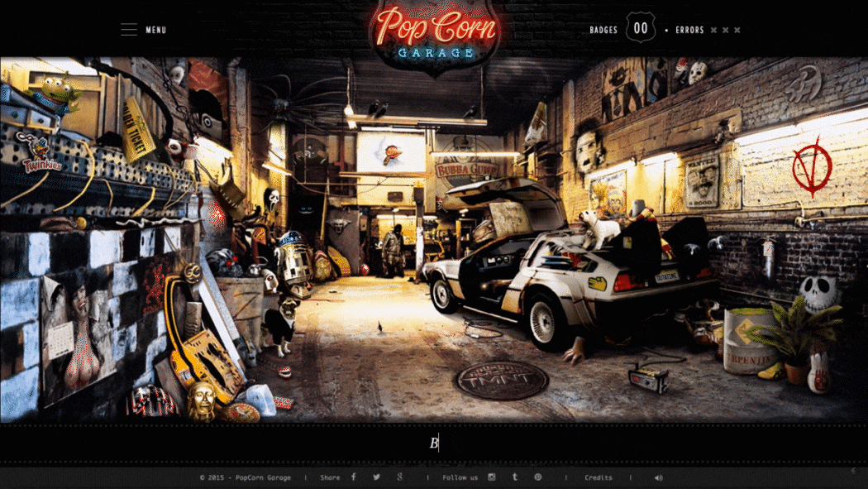
Task: Click the hockey mask on upper wall
Action: [x=698, y=73]
